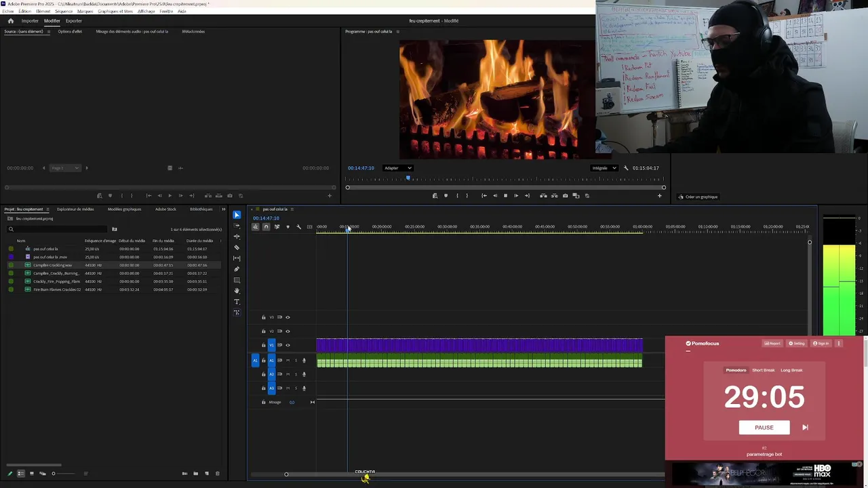Image resolution: width=868 pixels, height=488 pixels.
Task: Select the Hand tool
Action: [237, 291]
